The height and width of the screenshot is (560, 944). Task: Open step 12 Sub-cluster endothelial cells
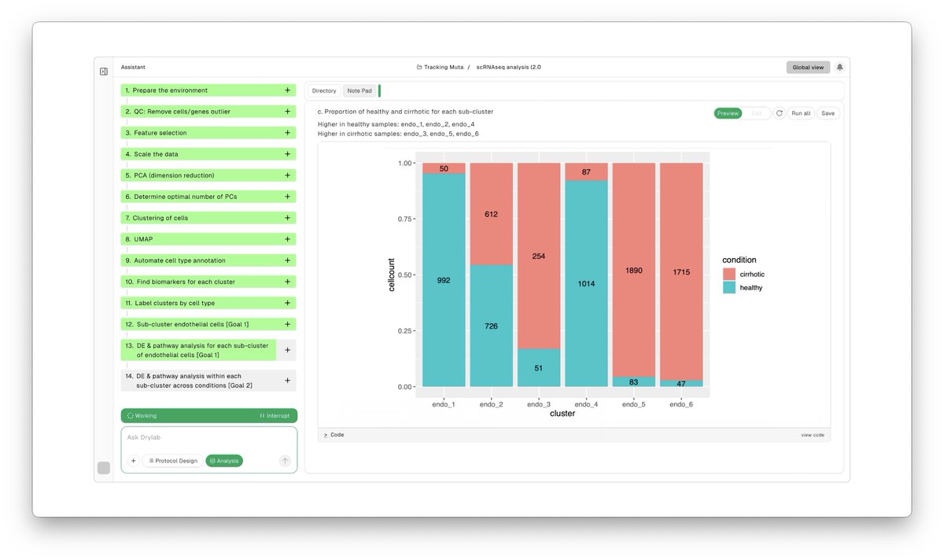pyautogui.click(x=208, y=324)
